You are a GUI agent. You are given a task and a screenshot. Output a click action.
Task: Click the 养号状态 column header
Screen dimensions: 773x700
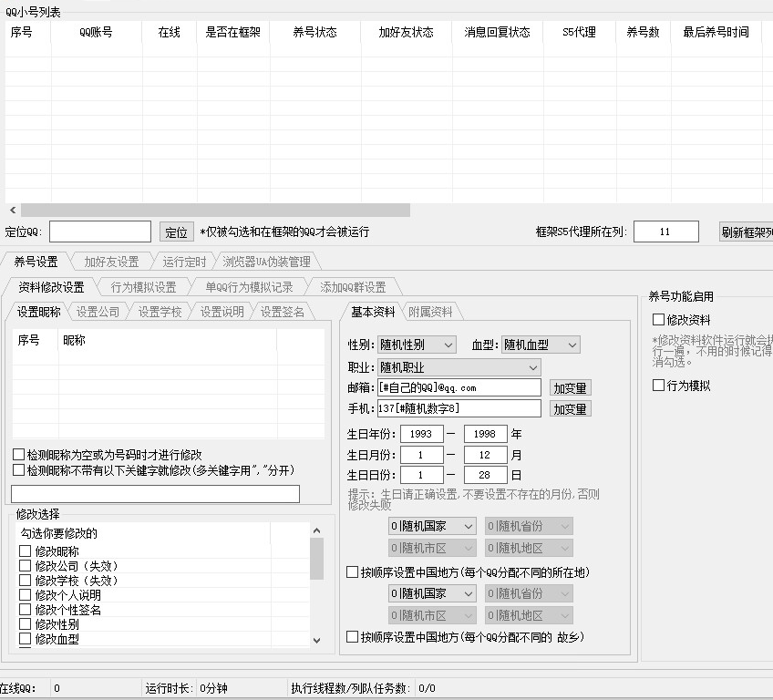(x=315, y=33)
